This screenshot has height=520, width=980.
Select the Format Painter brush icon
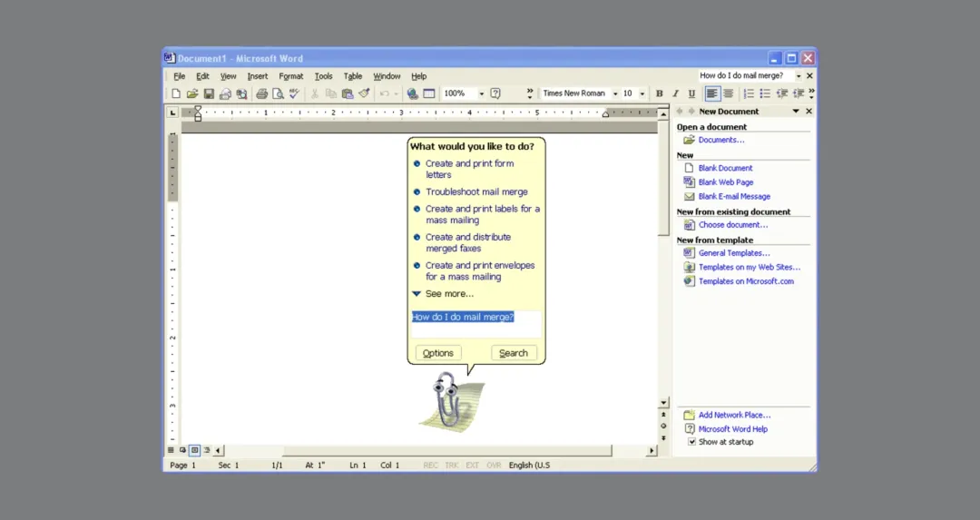coord(364,93)
